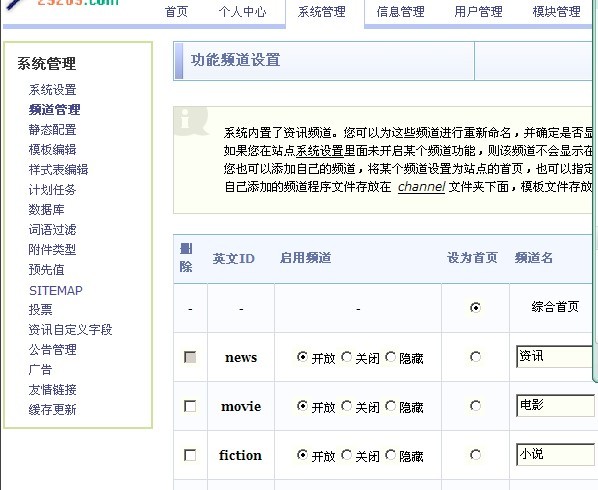Set fiction channel as homepage
Viewport: 598px width, 490px height.
(475, 455)
